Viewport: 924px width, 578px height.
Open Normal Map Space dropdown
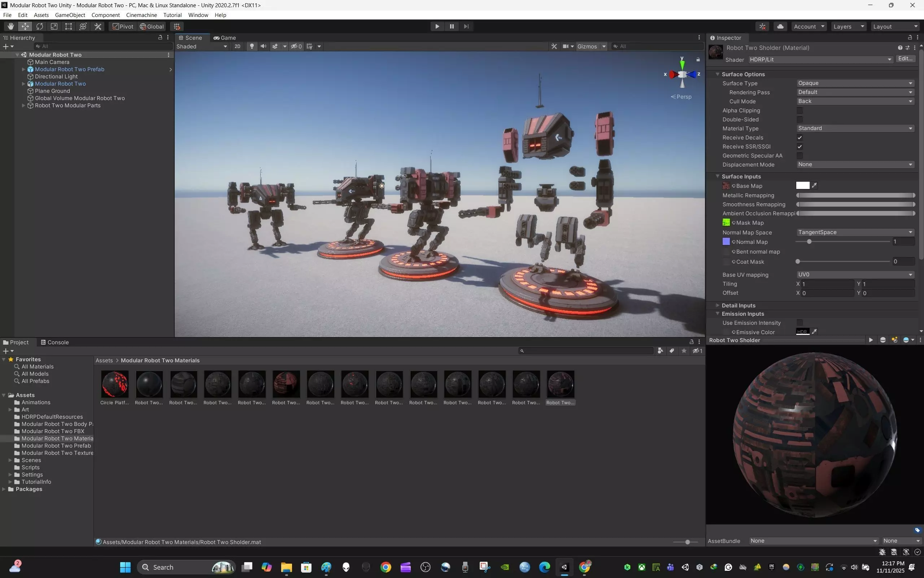[x=855, y=232]
